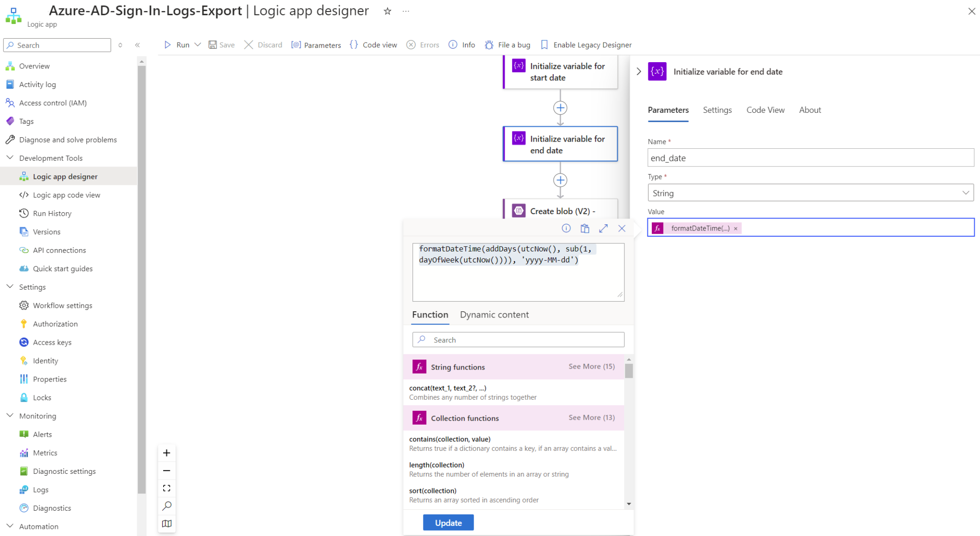Toggle the canvas minimap
The width and height of the screenshot is (980, 536).
(x=167, y=524)
